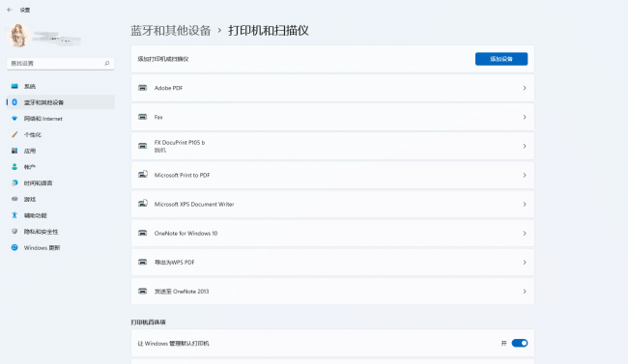Viewport: 628px width, 364px height.
Task: Expand the Microsoft XPS Document Writer chevron
Action: tap(525, 205)
